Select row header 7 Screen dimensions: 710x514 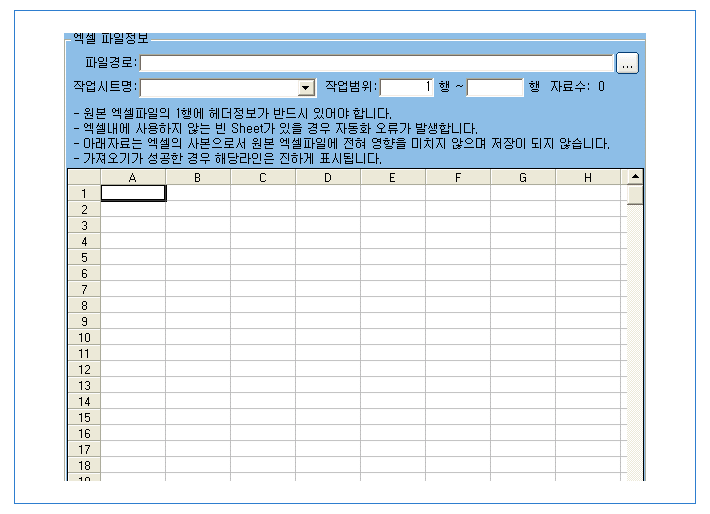84,289
